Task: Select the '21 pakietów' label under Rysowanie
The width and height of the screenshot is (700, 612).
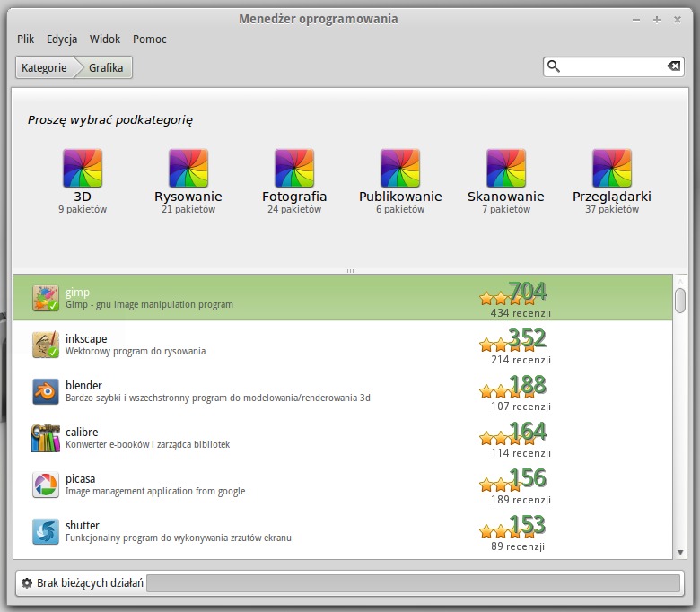Action: 188,209
